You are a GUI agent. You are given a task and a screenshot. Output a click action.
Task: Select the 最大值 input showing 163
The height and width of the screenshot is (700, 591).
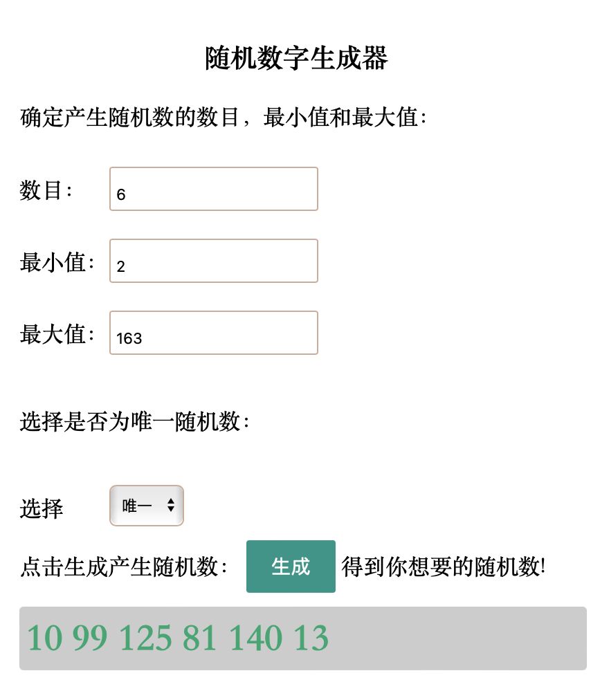(213, 333)
